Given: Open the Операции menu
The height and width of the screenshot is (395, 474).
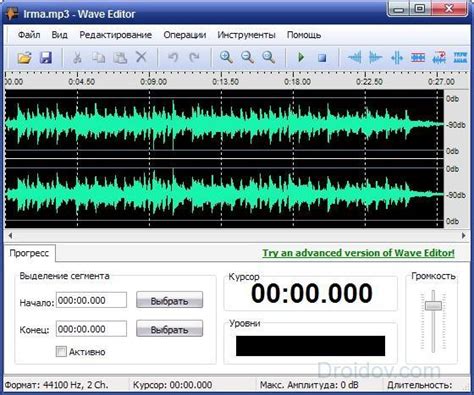Looking at the screenshot, I should 185,35.
